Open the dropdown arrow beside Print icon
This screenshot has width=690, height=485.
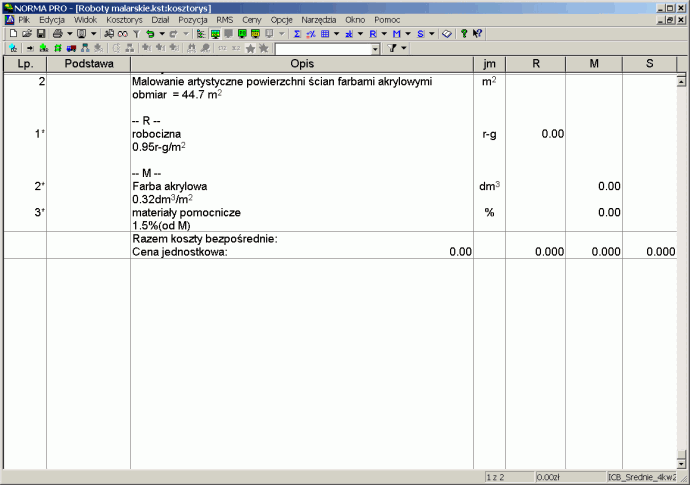coord(68,33)
